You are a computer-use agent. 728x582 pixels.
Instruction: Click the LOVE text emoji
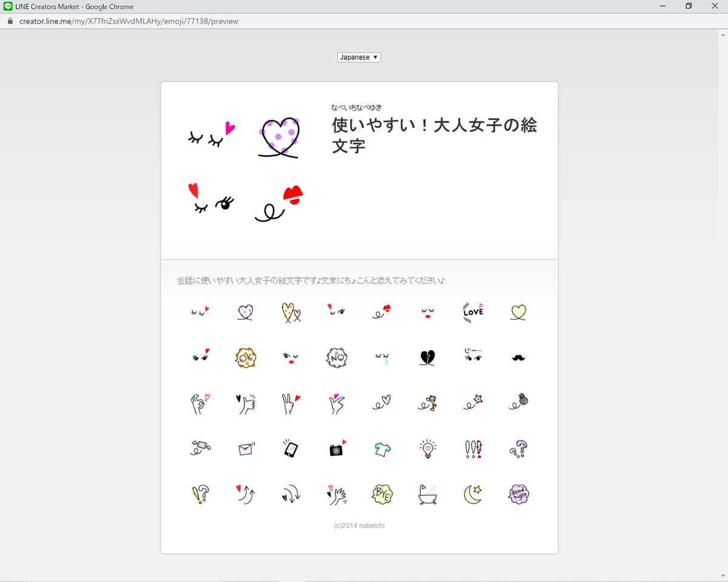(473, 312)
